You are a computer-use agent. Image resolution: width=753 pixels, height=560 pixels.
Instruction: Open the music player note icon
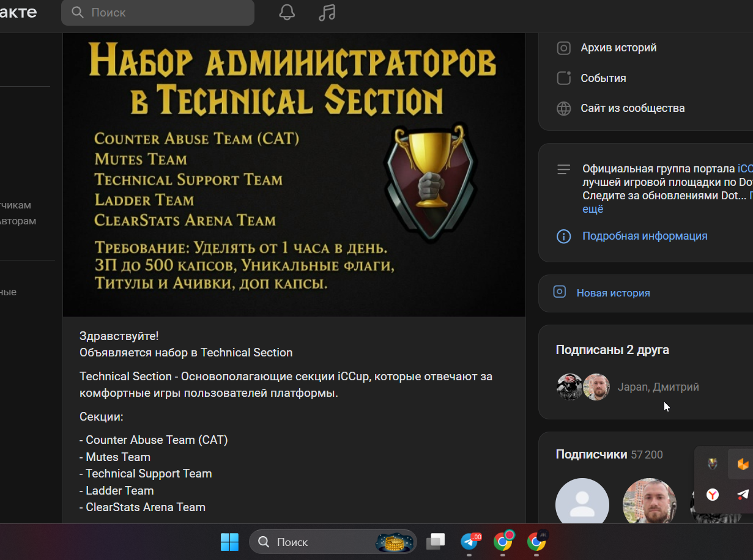(x=327, y=12)
